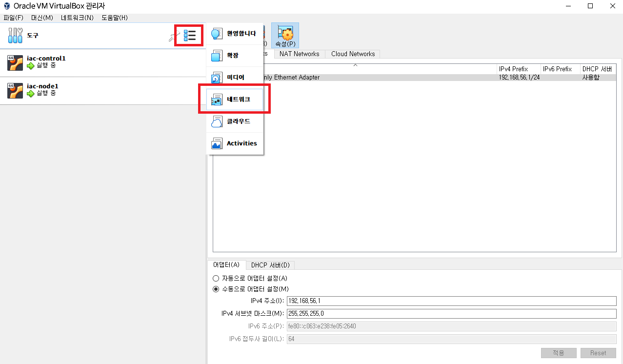Screen dimensions: 623x364
Task: Click the IPv6 주소(P) field
Action: pos(451,326)
